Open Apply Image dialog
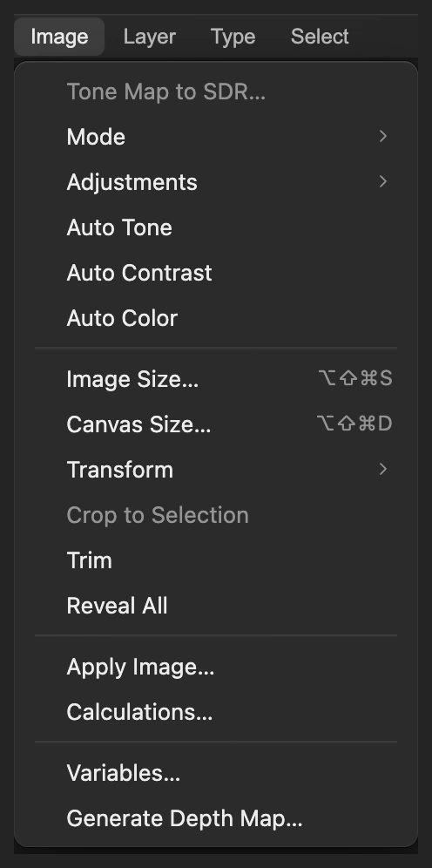The image size is (432, 868). [216, 667]
